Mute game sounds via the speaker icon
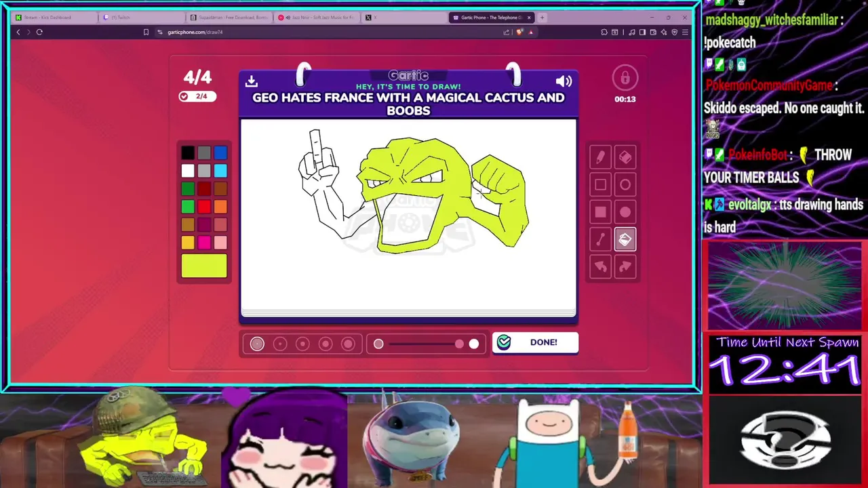The image size is (868, 488). (564, 81)
